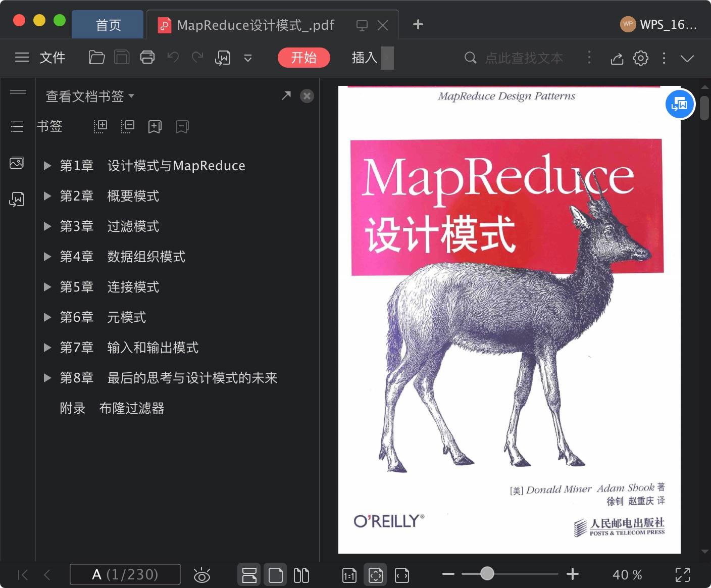This screenshot has width=711, height=588.
Task: Select the 开始 ribbon tab
Action: (304, 58)
